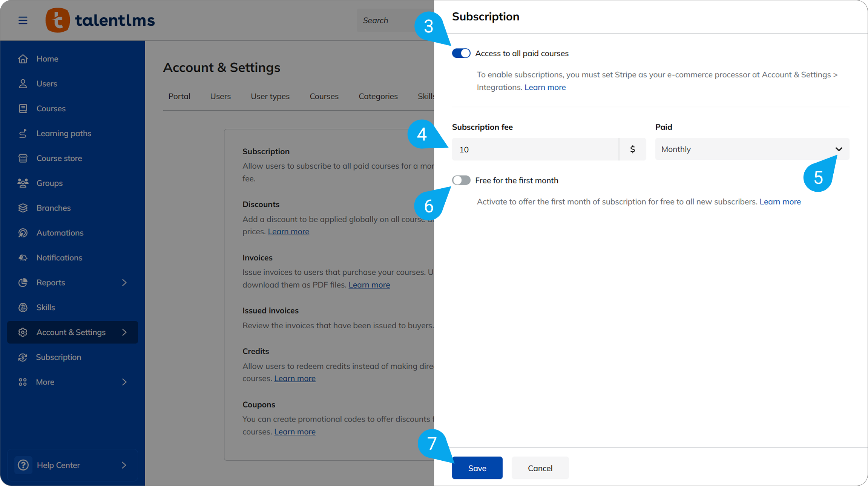868x486 pixels.
Task: Click the Course store icon
Action: click(23, 158)
